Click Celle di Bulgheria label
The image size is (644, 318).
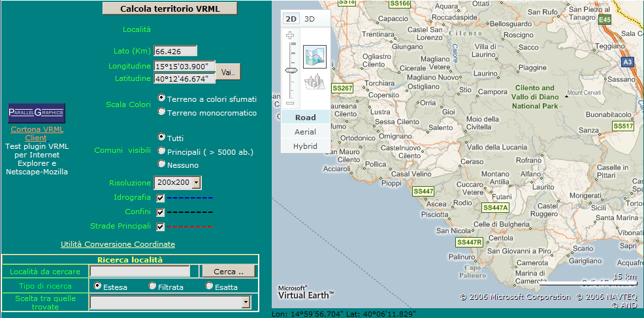point(502,225)
